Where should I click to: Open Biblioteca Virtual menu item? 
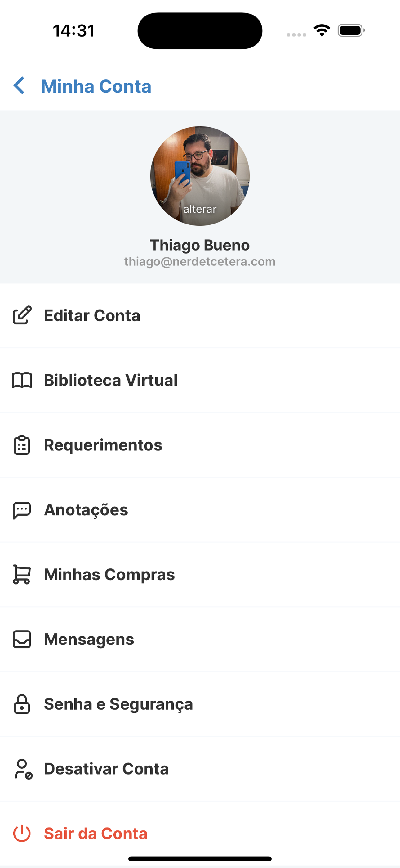coord(200,380)
